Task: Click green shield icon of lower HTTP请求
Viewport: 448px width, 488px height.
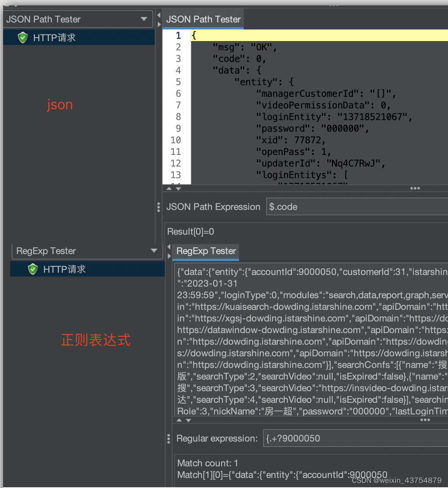Action: tap(33, 269)
